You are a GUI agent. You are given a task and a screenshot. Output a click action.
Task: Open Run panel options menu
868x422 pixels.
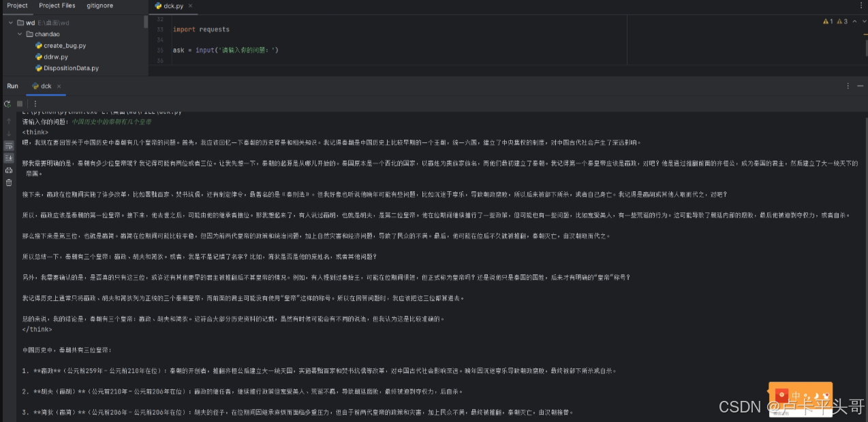tap(848, 86)
